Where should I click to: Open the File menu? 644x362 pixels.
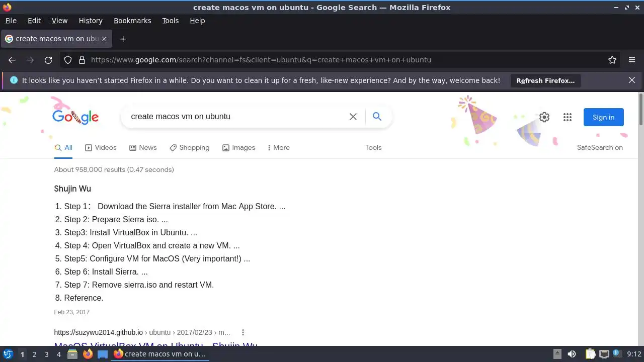pos(11,21)
